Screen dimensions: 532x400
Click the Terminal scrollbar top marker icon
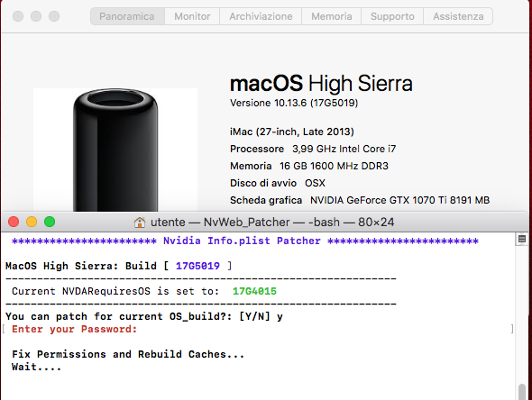[522, 239]
